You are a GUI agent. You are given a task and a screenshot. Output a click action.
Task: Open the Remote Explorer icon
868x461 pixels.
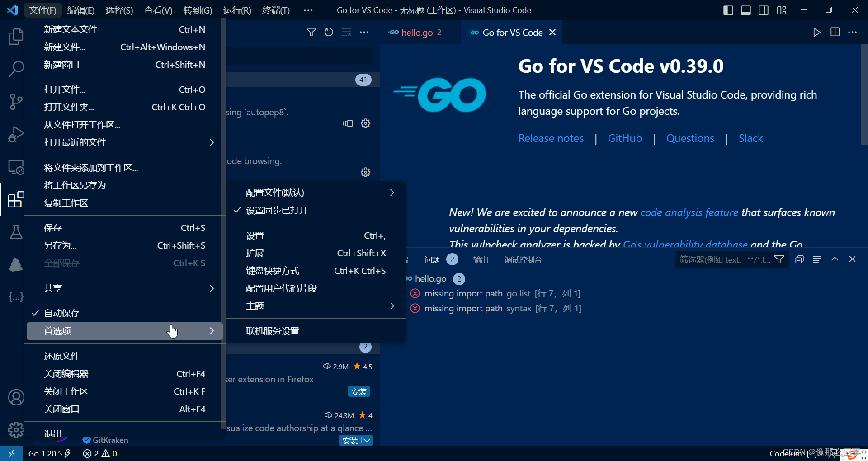coord(16,167)
